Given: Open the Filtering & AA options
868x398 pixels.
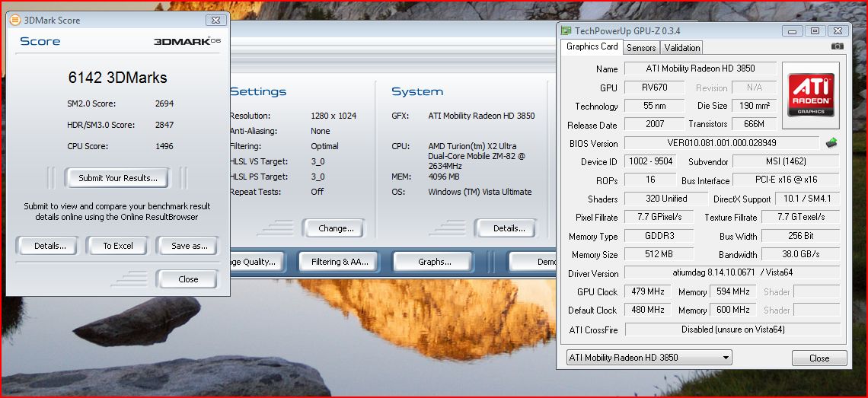Looking at the screenshot, I should coord(340,262).
